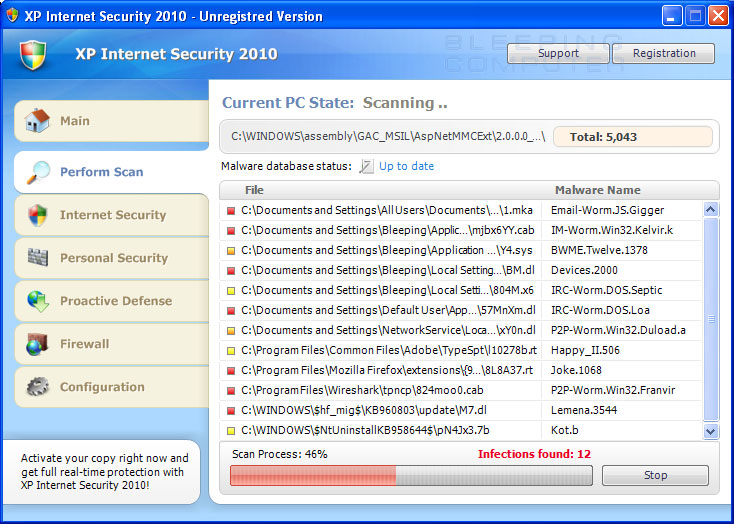Stop the running scan
Image resolution: width=734 pixels, height=524 pixels.
click(655, 475)
